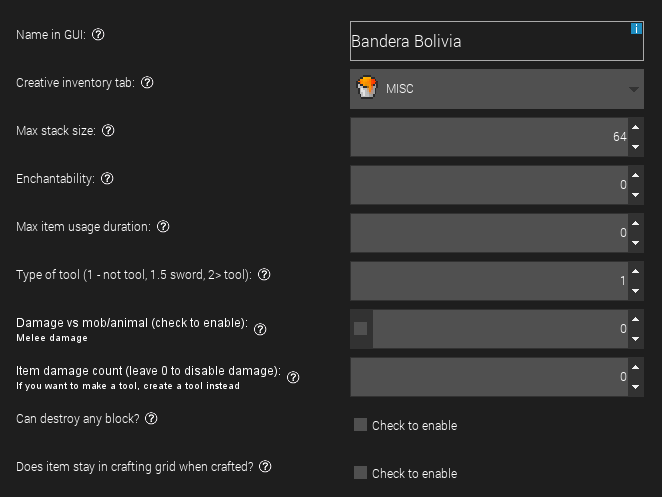Increase the Max stack size value

tap(635, 126)
